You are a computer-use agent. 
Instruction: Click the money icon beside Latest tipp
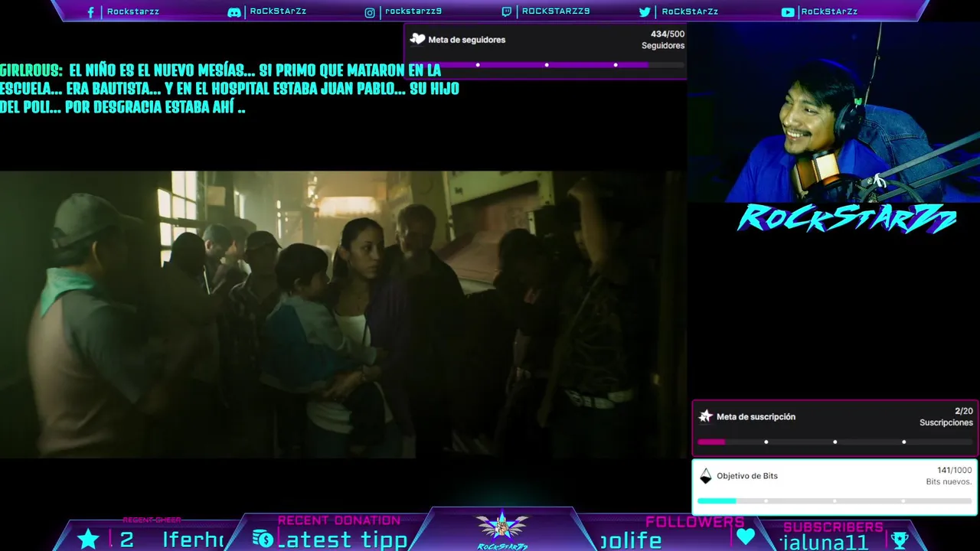(263, 539)
